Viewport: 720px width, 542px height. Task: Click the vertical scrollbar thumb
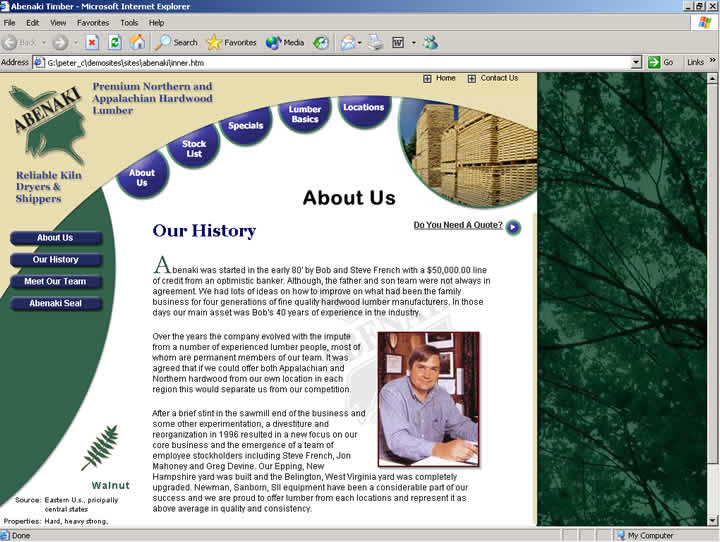pyautogui.click(x=712, y=274)
